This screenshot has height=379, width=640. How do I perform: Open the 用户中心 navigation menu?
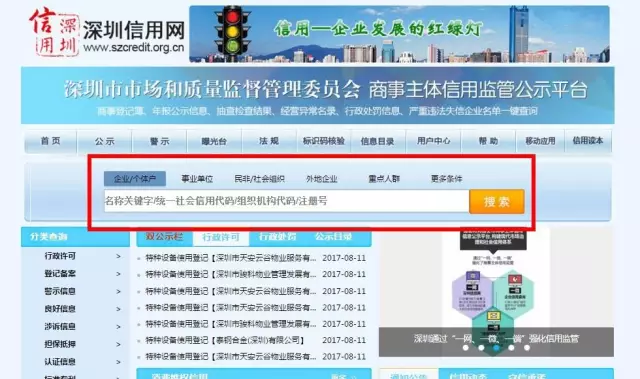point(433,141)
